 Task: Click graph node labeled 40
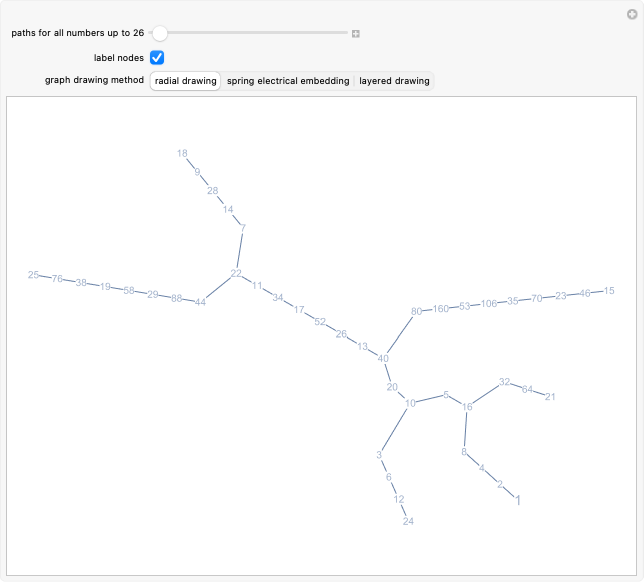coord(383,358)
